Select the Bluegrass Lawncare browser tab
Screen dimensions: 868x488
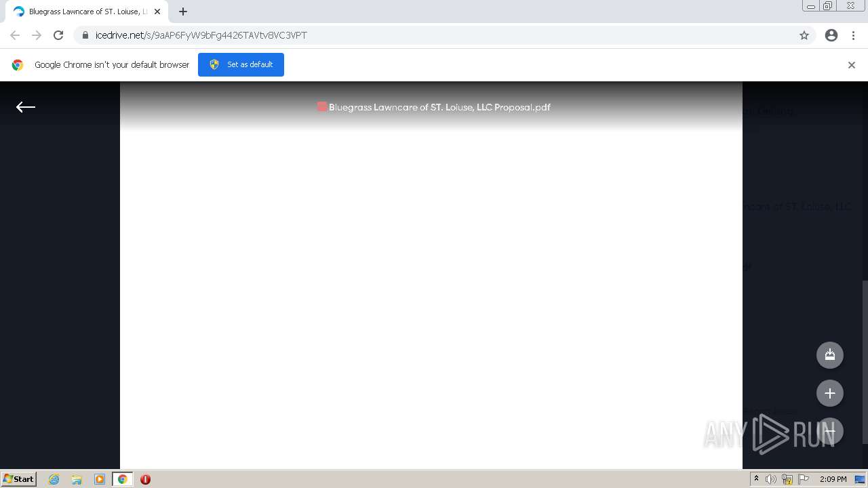pos(87,12)
